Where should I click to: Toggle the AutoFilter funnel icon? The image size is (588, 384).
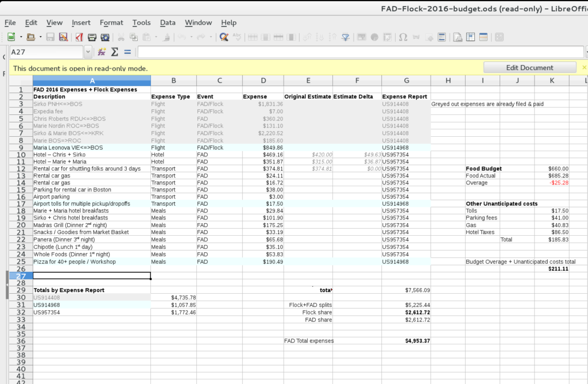[x=346, y=37]
